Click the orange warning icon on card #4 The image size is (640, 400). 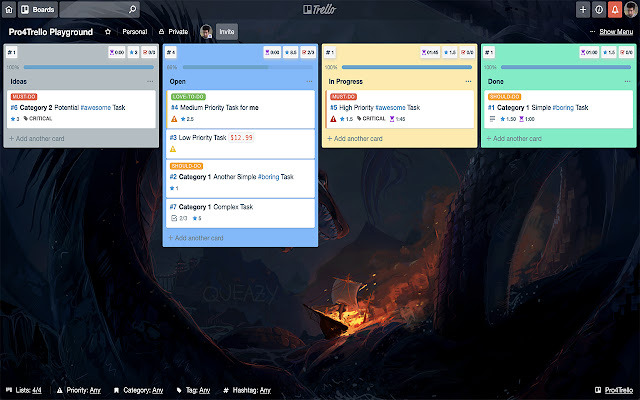[x=174, y=119]
